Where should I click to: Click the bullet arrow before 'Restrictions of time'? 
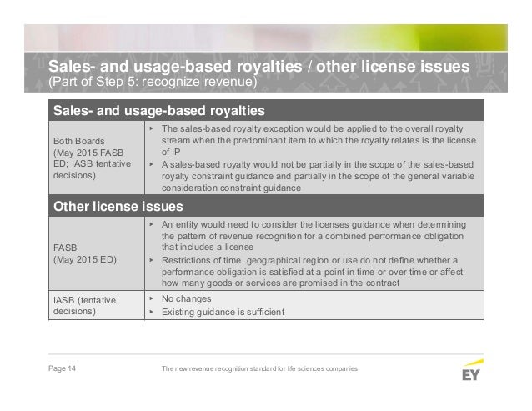(151, 260)
